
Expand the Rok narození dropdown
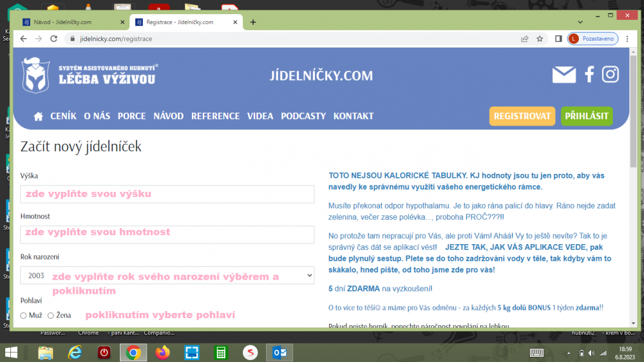click(167, 276)
